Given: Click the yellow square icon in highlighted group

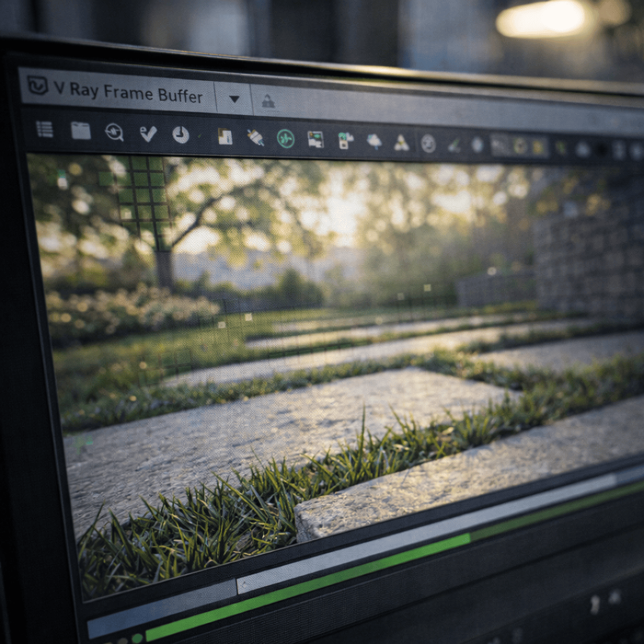Looking at the screenshot, I should pyautogui.click(x=539, y=147).
